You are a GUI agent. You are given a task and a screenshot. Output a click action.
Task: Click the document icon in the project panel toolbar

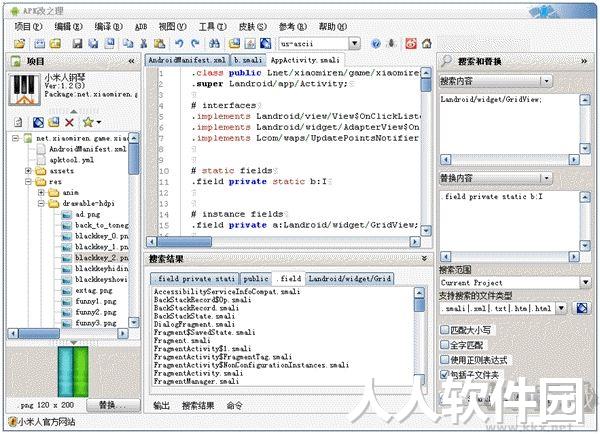[x=18, y=122]
